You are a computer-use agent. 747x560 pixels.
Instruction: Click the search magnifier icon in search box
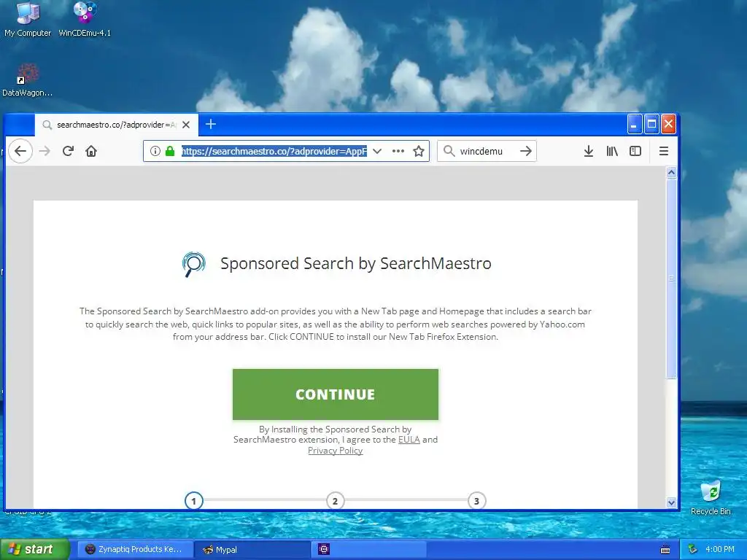[449, 151]
